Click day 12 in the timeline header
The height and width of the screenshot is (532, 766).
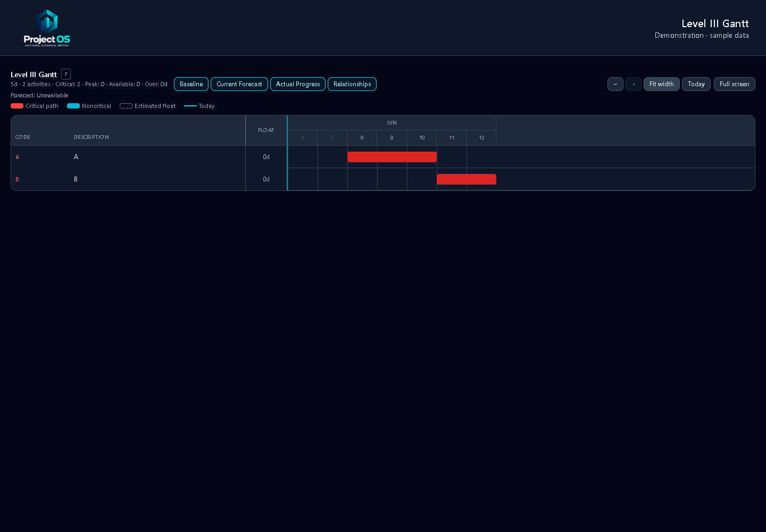481,138
